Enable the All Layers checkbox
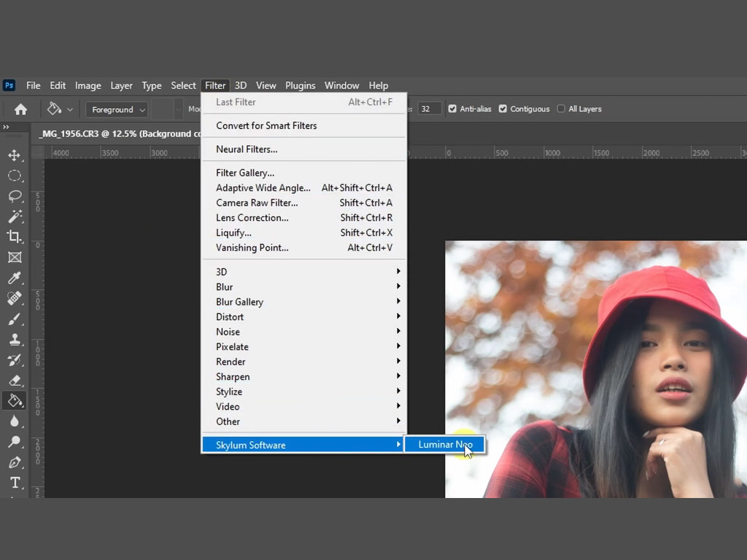Screen dimensions: 747x560 pos(561,109)
